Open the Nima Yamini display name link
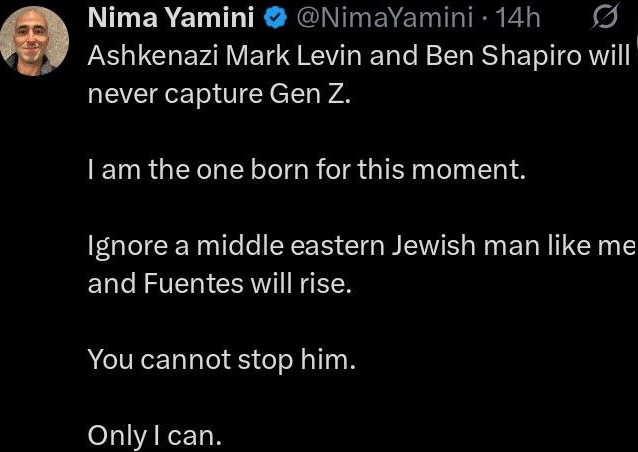638x452 pixels. (158, 17)
